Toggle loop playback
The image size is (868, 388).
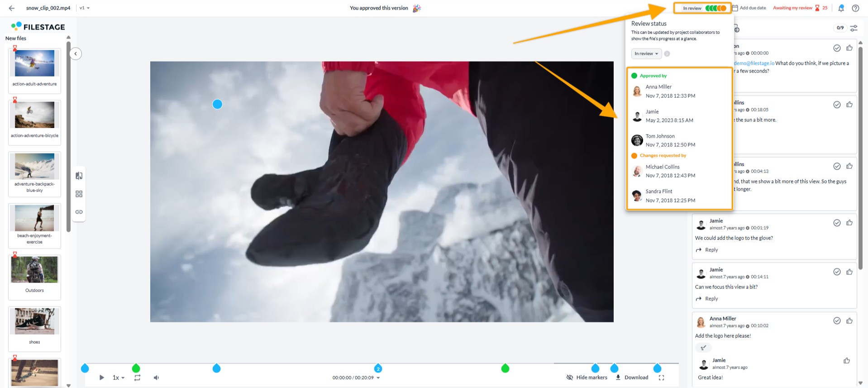pos(137,378)
